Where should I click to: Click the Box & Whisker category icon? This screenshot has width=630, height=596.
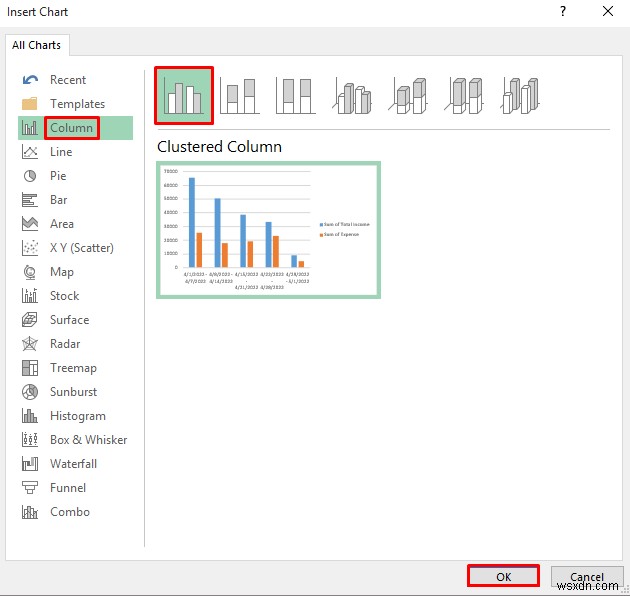30,440
